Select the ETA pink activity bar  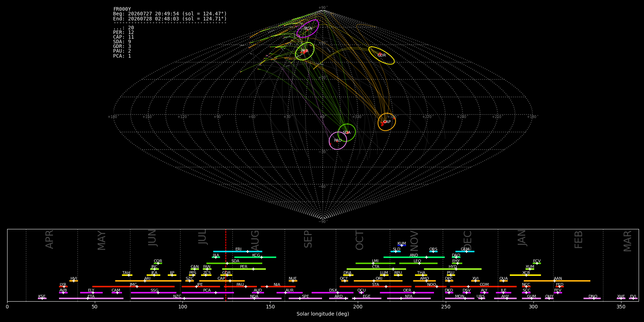point(91,298)
